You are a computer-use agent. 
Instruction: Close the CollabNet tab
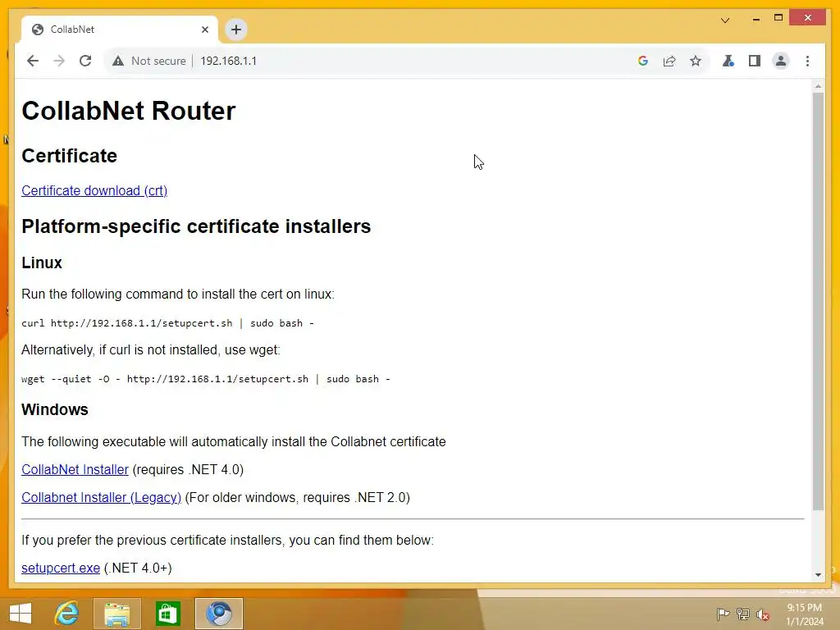point(204,30)
